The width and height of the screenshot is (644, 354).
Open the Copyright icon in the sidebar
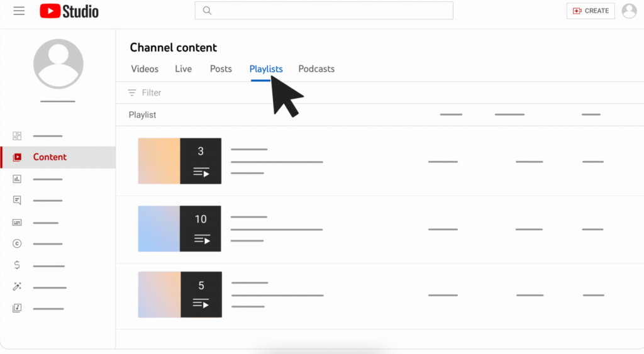tap(17, 244)
